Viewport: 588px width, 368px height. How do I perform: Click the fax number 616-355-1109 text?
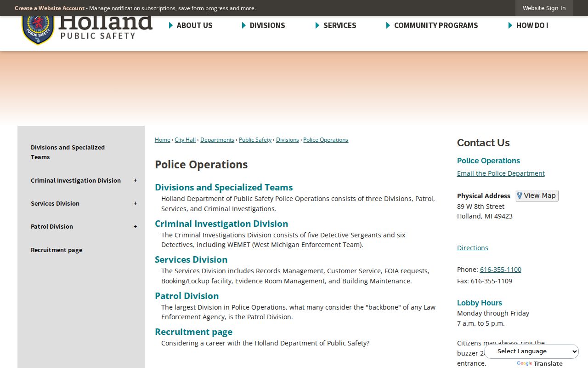(492, 281)
